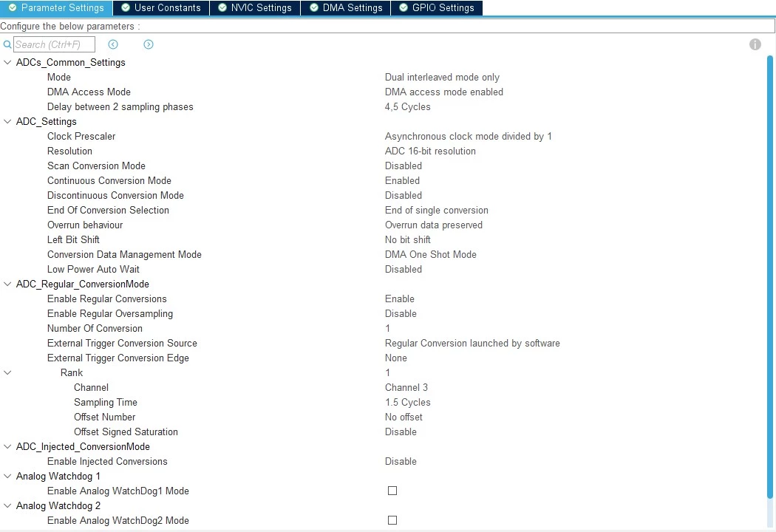Select the 'Offset Number' row label
This screenshot has width=776, height=532.
click(x=104, y=417)
